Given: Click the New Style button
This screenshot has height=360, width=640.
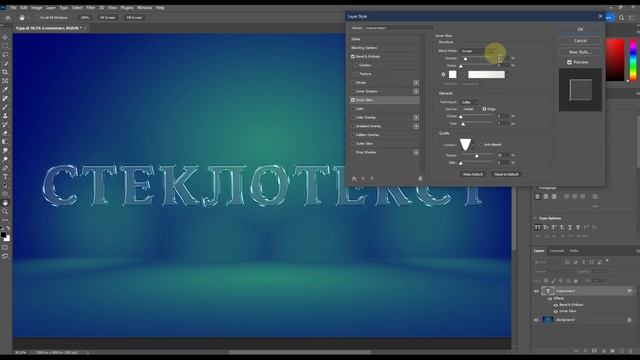Looking at the screenshot, I should click(580, 52).
